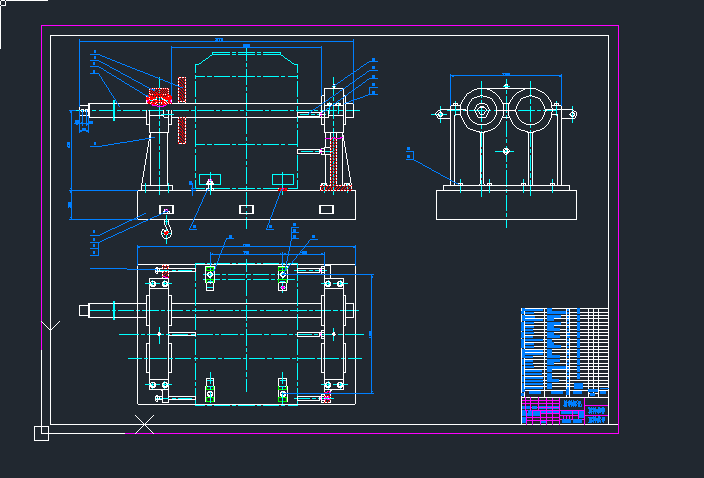The width and height of the screenshot is (704, 478).
Task: Click the left circular bearing housing in side view
Action: coord(482,111)
